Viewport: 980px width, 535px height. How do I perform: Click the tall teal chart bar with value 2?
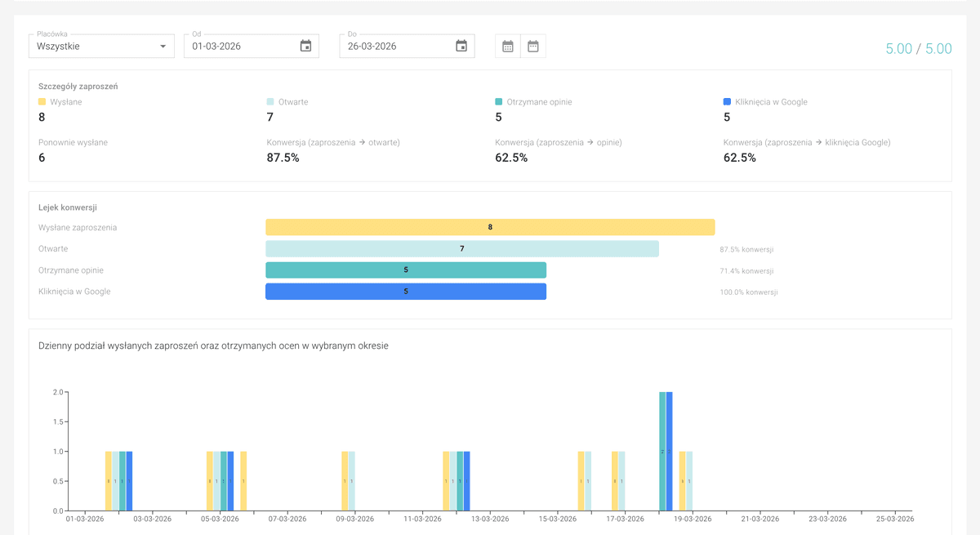pos(662,451)
